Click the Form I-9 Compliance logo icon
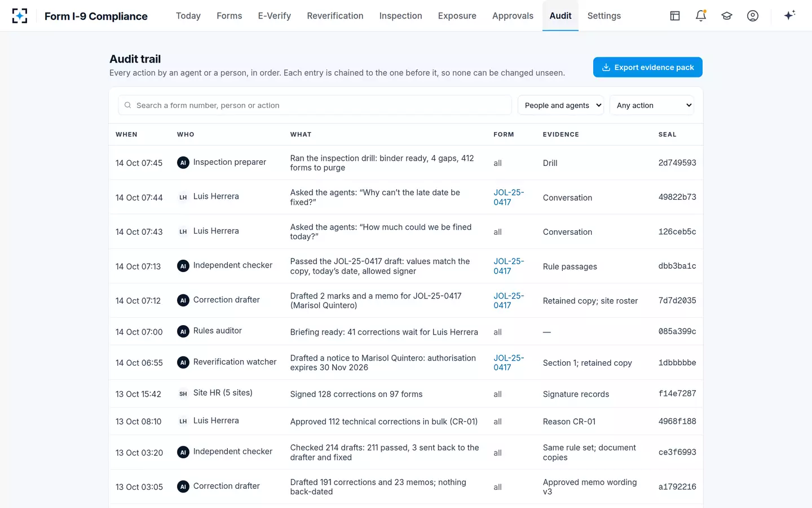This screenshot has height=508, width=812. (20, 16)
